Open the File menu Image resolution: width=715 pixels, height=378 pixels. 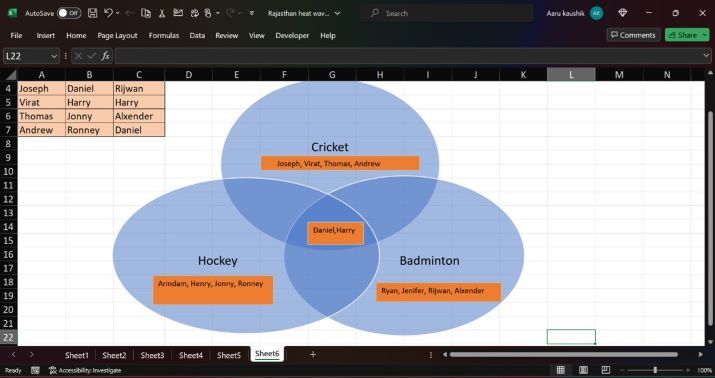click(x=16, y=35)
